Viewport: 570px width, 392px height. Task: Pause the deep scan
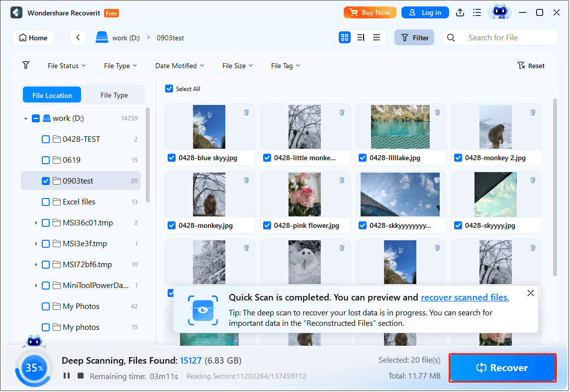tap(67, 376)
